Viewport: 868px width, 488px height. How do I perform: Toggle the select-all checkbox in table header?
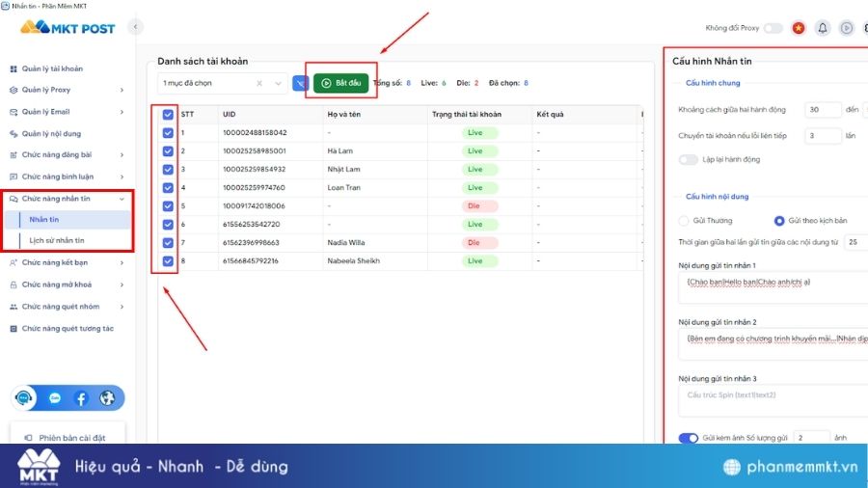168,115
